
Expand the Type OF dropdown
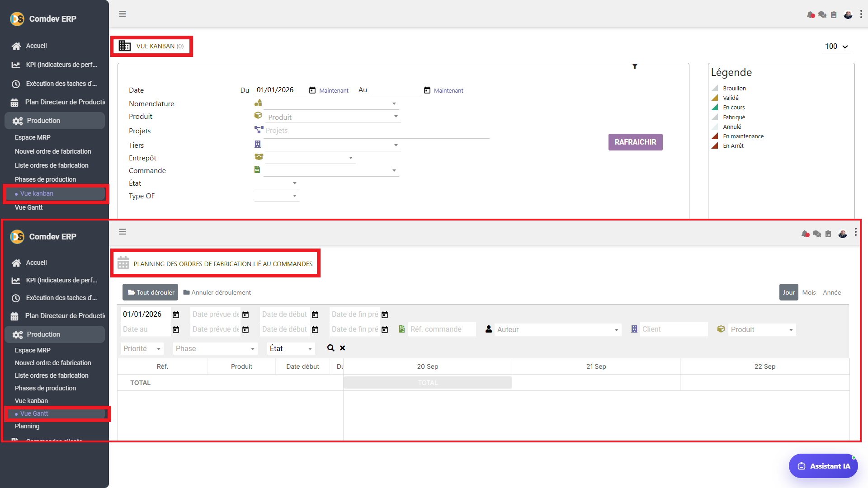click(295, 196)
